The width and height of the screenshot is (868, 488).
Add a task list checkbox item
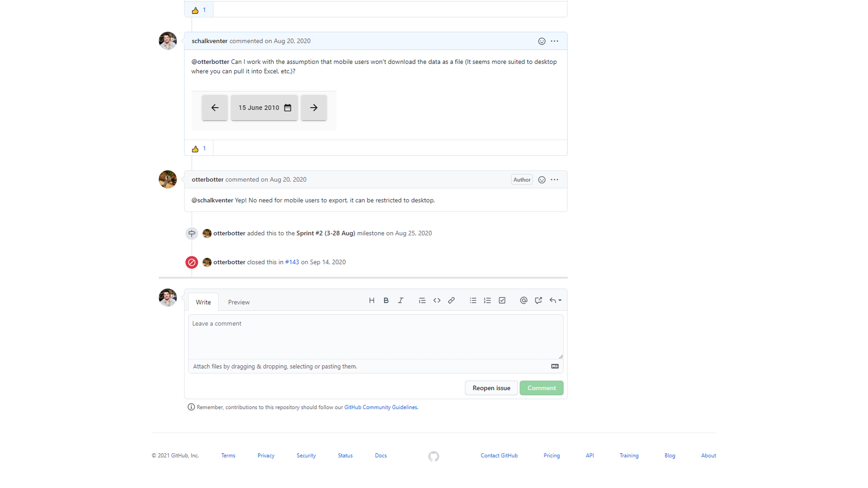[502, 300]
